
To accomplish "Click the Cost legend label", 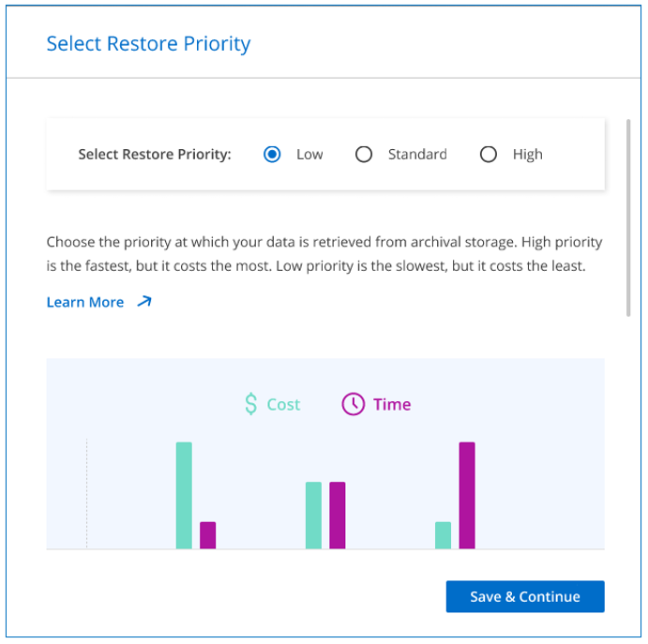I will click(x=283, y=405).
